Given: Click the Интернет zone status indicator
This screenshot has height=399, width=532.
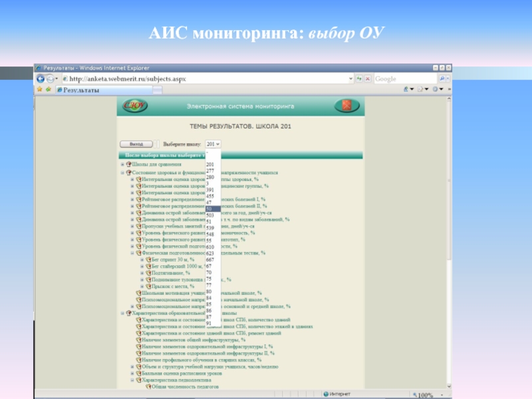Looking at the screenshot, I should pyautogui.click(x=336, y=394).
